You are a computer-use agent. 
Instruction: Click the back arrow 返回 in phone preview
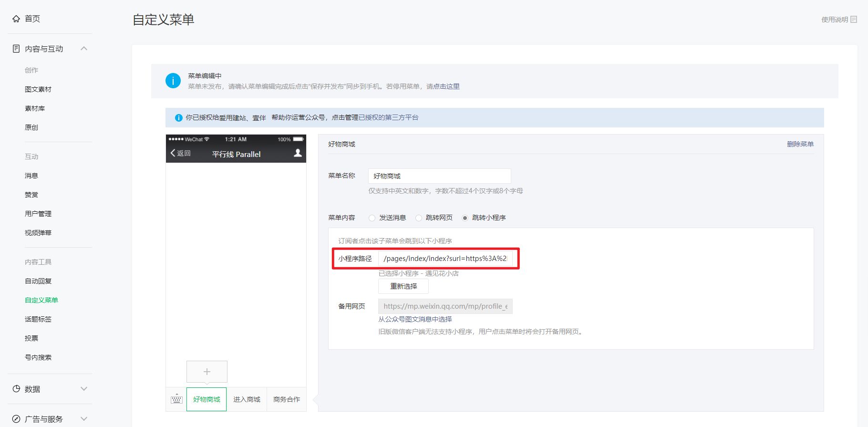(x=180, y=153)
